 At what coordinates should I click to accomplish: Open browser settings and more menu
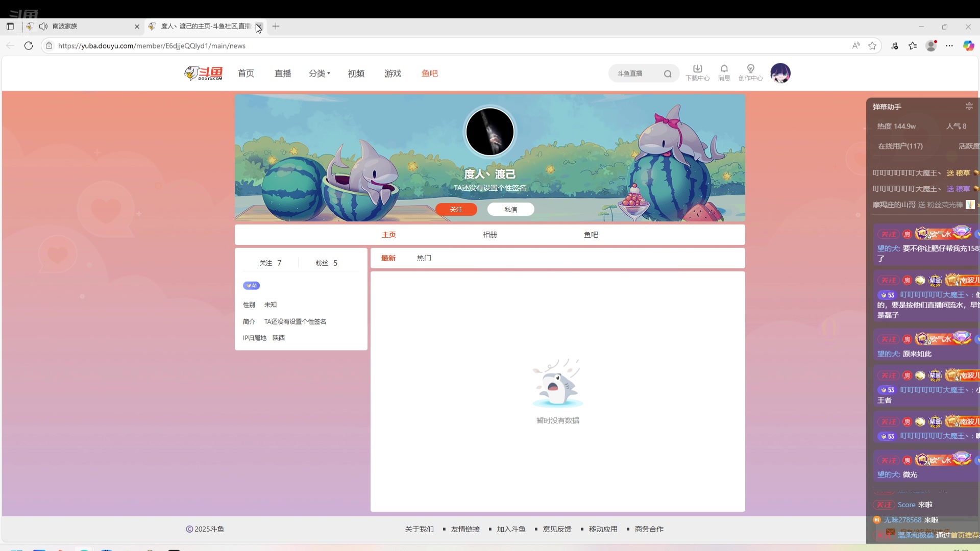949,45
